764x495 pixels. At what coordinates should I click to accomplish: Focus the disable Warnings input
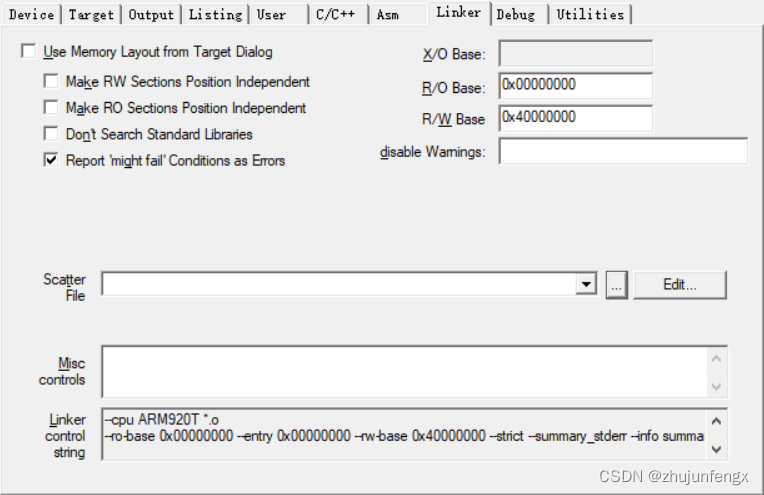click(x=623, y=151)
